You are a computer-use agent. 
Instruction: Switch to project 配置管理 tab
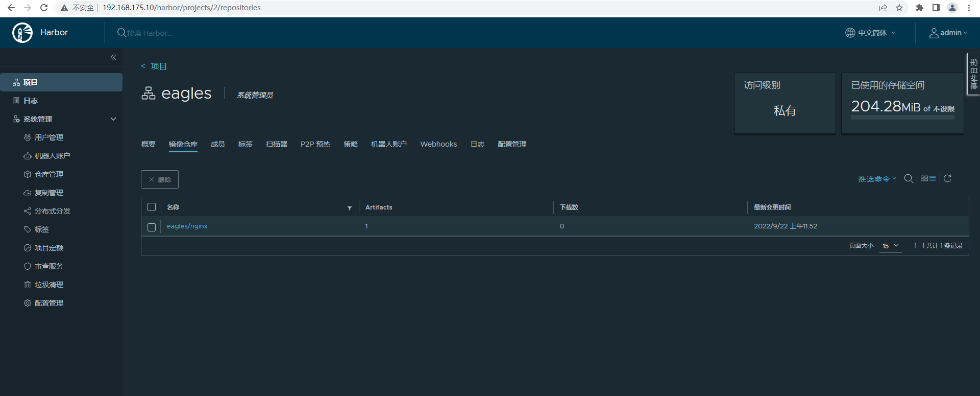coord(512,144)
